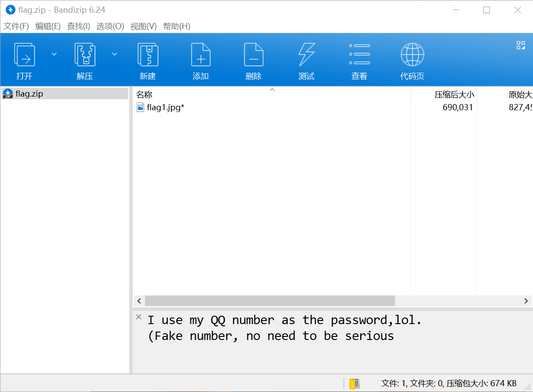Select the flag1.jpg file entry
The width and height of the screenshot is (533, 392).
[x=165, y=107]
